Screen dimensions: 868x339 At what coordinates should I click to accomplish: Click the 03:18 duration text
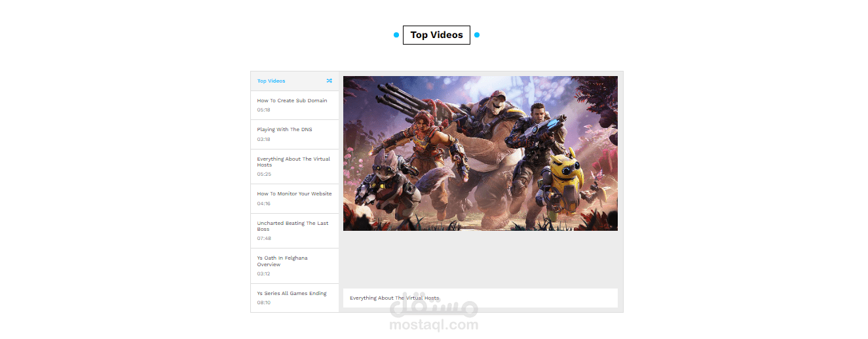pos(263,139)
